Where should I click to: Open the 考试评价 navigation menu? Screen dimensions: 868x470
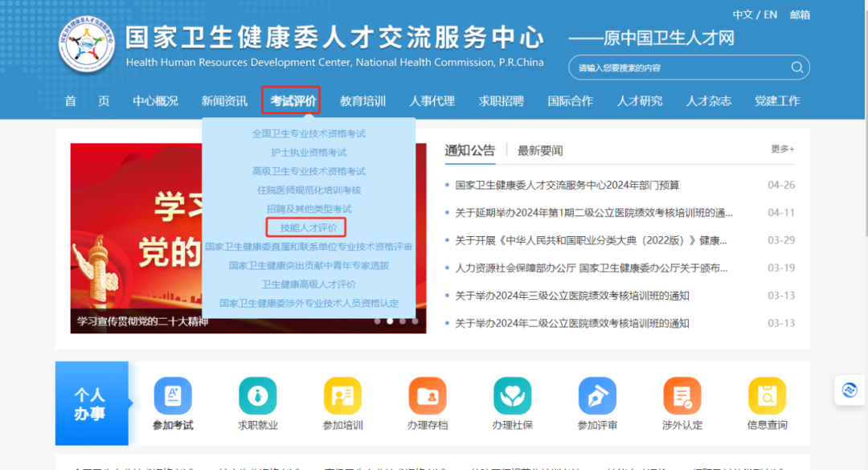[x=293, y=101]
